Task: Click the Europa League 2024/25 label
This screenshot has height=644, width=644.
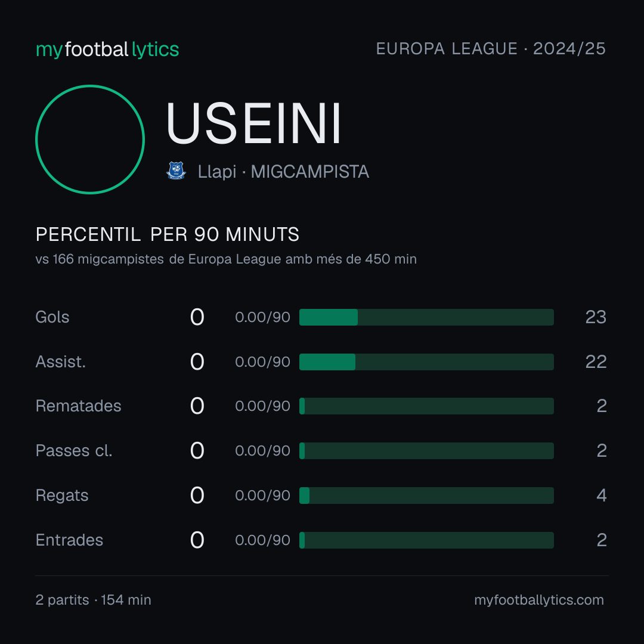Action: tap(491, 49)
